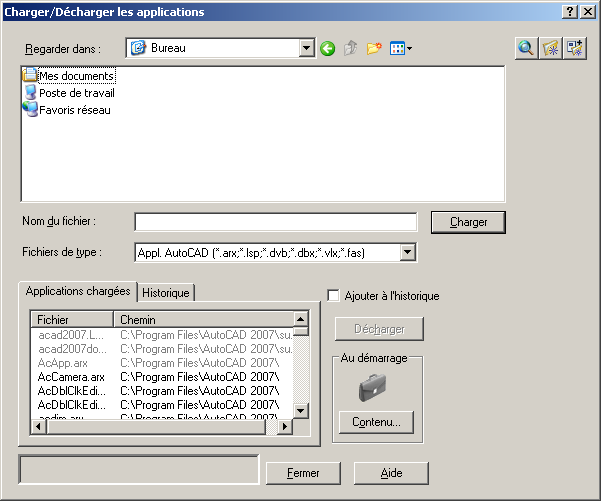Image resolution: width=601 pixels, height=501 pixels.
Task: Click the create new folder icon
Action: tap(374, 48)
